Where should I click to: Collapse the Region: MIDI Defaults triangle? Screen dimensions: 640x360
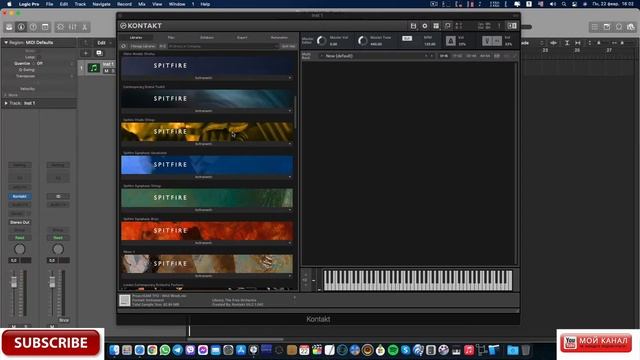point(6,42)
